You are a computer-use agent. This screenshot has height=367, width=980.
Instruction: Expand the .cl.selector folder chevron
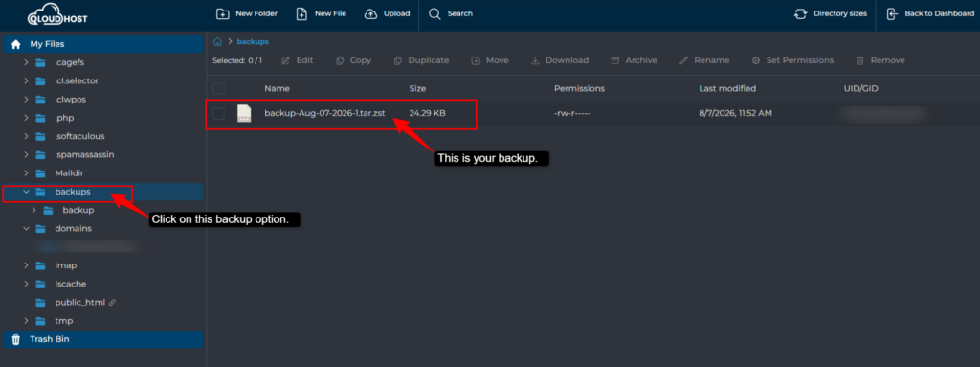26,80
